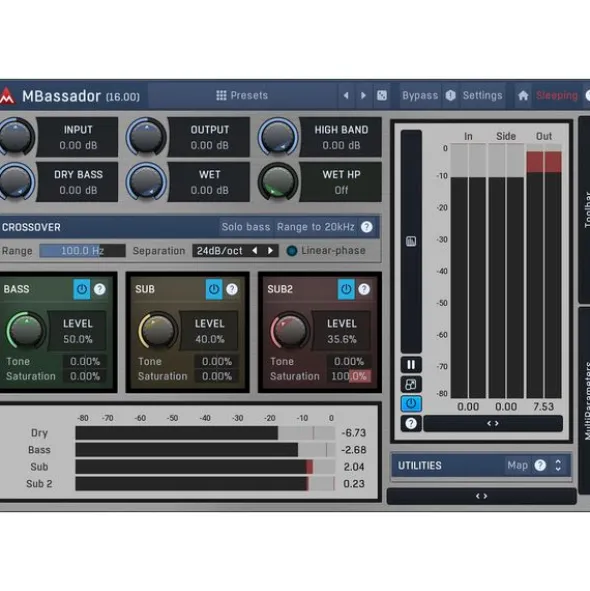Click the meter popup window icon
This screenshot has height=591, width=590.
tap(411, 384)
